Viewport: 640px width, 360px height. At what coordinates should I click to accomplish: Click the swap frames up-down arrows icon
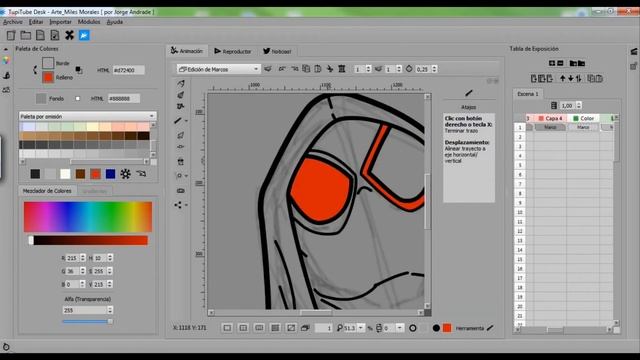[x=579, y=78]
